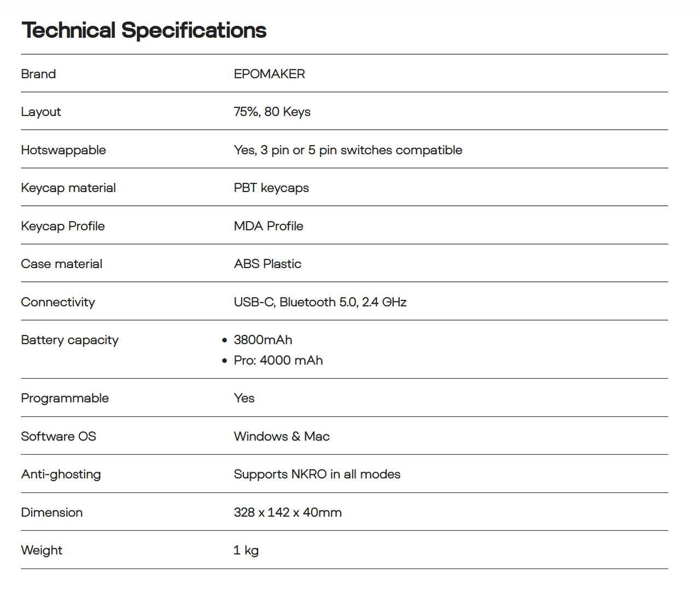Click the Technical Specifications heading
This screenshot has height=603, width=700.
coord(144,31)
